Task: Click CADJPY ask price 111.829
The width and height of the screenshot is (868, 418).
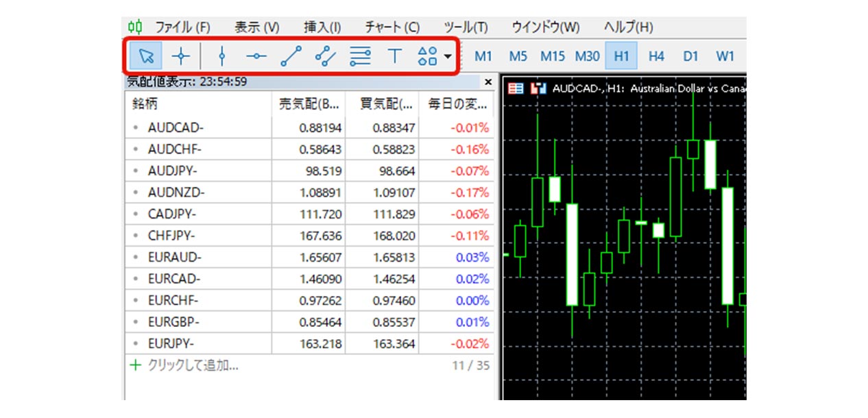Action: pyautogui.click(x=394, y=214)
